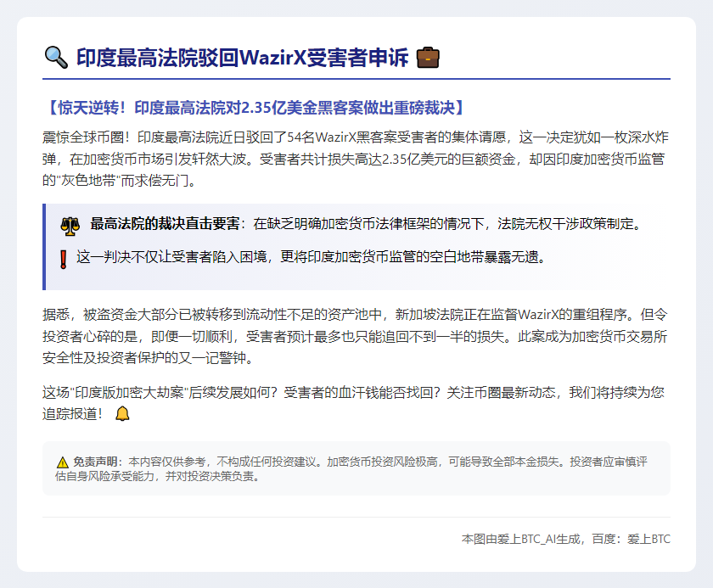
Task: Click the footer text 百度：爱上BTC
Action: click(x=632, y=539)
